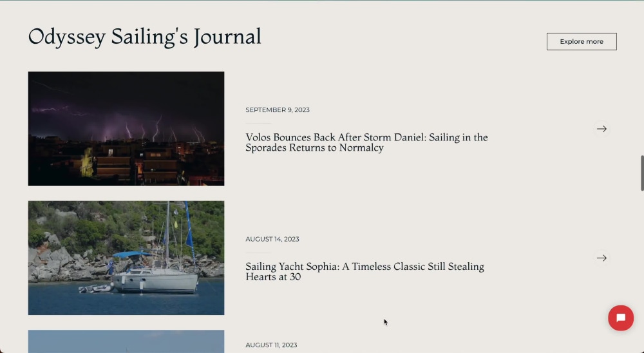This screenshot has width=644, height=353.
Task: Click the Odyssey Sailing's Journal heading
Action: pyautogui.click(x=144, y=37)
